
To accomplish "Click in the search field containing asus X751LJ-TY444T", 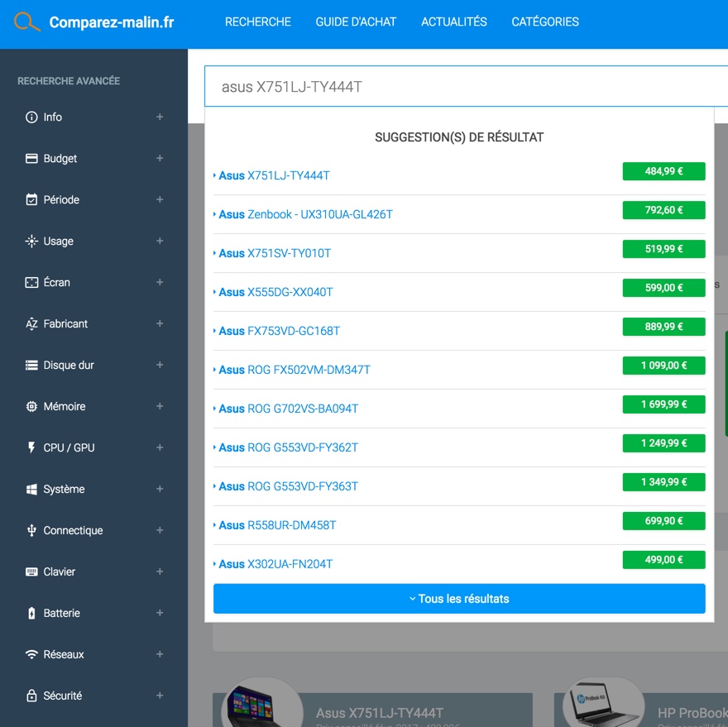I will [463, 87].
